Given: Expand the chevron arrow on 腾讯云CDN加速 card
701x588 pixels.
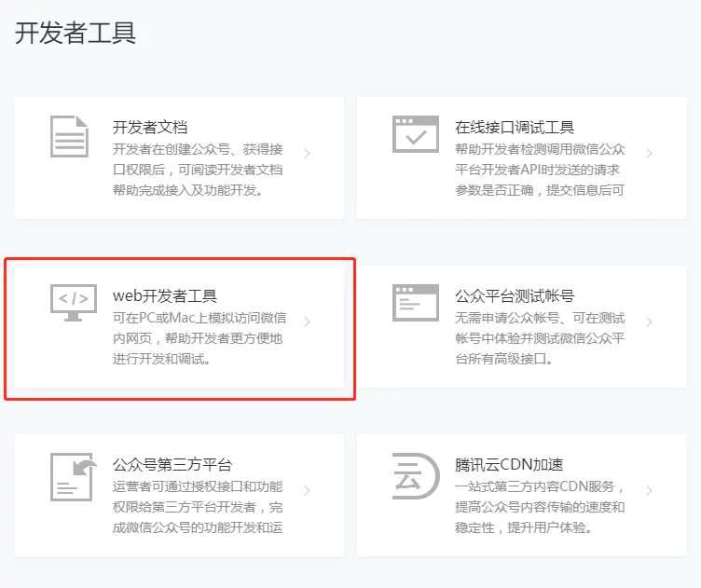Looking at the screenshot, I should click(x=649, y=490).
